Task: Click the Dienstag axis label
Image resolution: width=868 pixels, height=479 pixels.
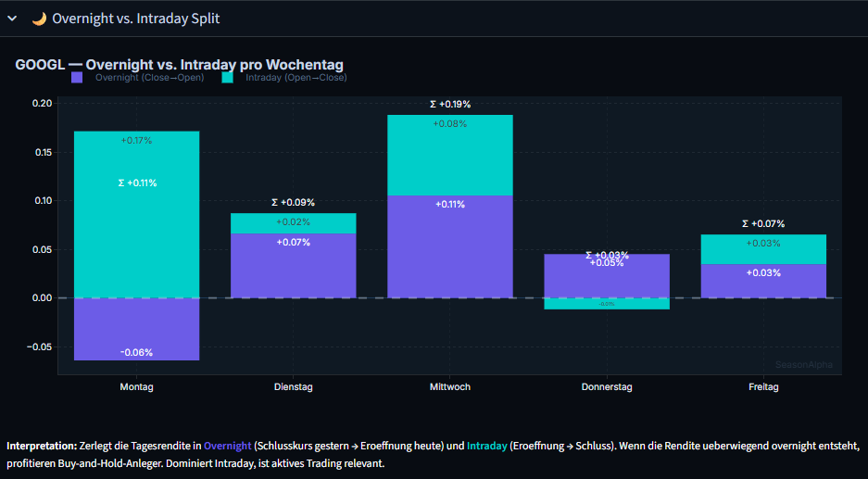Action: pos(294,387)
